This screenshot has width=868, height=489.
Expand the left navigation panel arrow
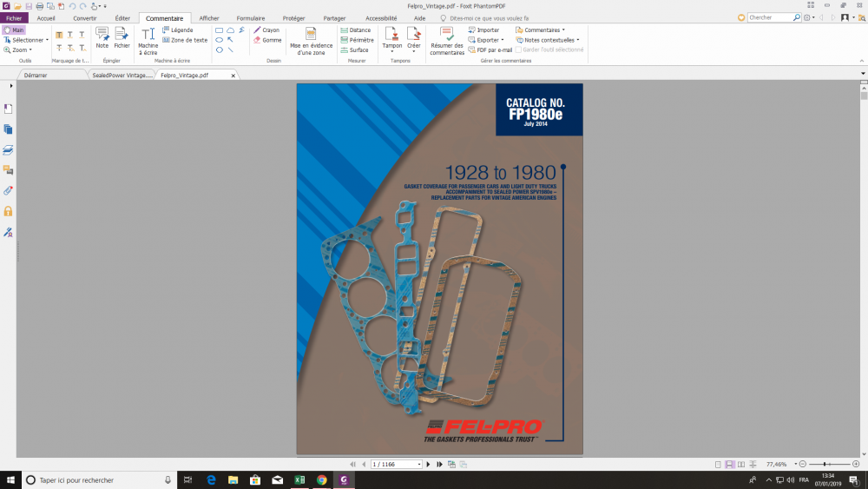pyautogui.click(x=11, y=86)
